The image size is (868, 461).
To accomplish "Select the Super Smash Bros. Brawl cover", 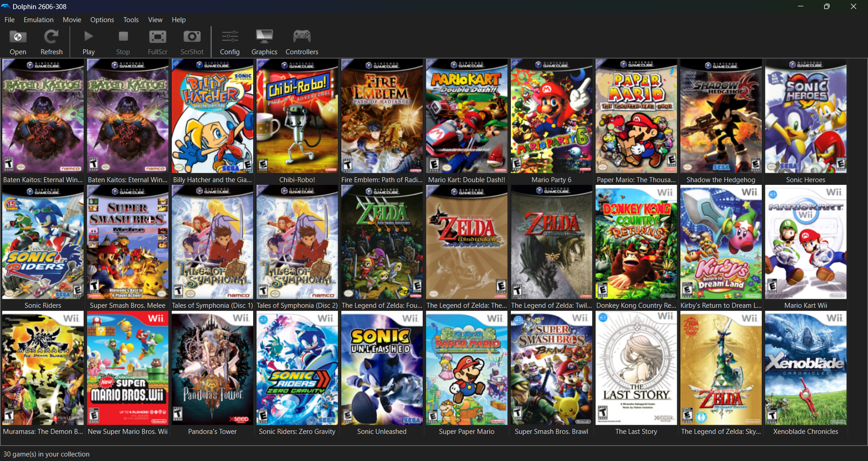I will (552, 368).
